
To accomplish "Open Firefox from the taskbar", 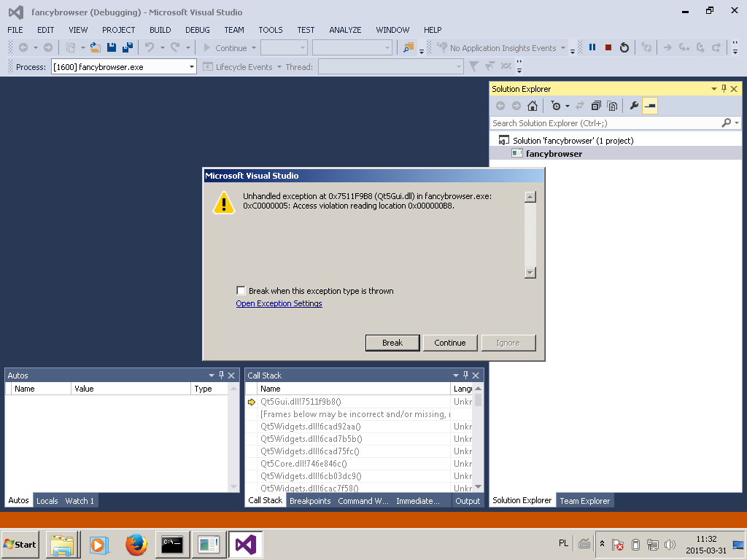I will (x=136, y=544).
